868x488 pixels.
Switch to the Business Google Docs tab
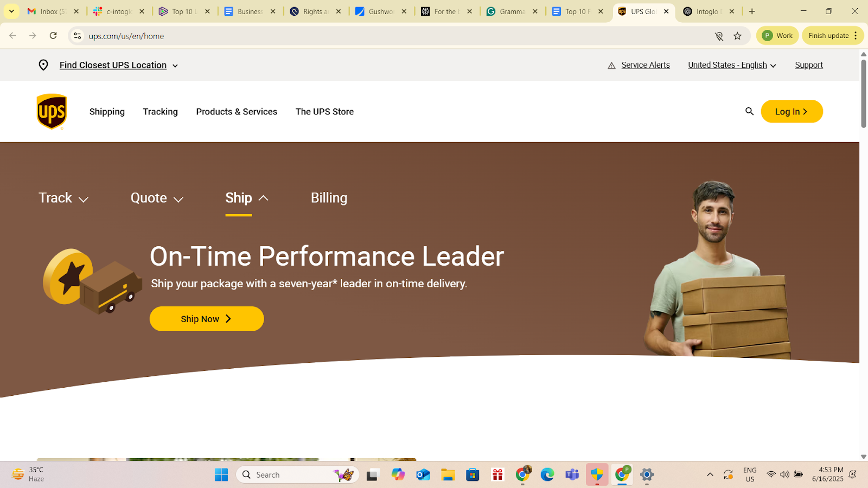pyautogui.click(x=250, y=11)
